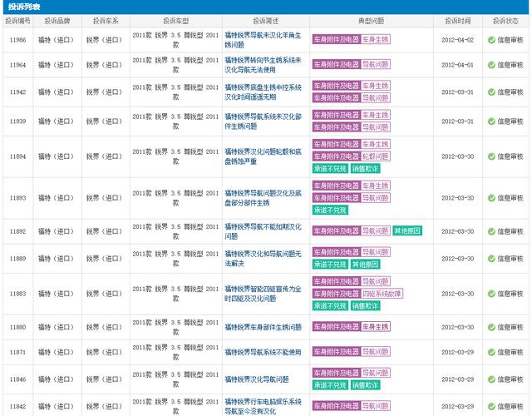This screenshot has width=532, height=416.
Task: Click the green check icon in row 11939
Action: click(x=491, y=121)
